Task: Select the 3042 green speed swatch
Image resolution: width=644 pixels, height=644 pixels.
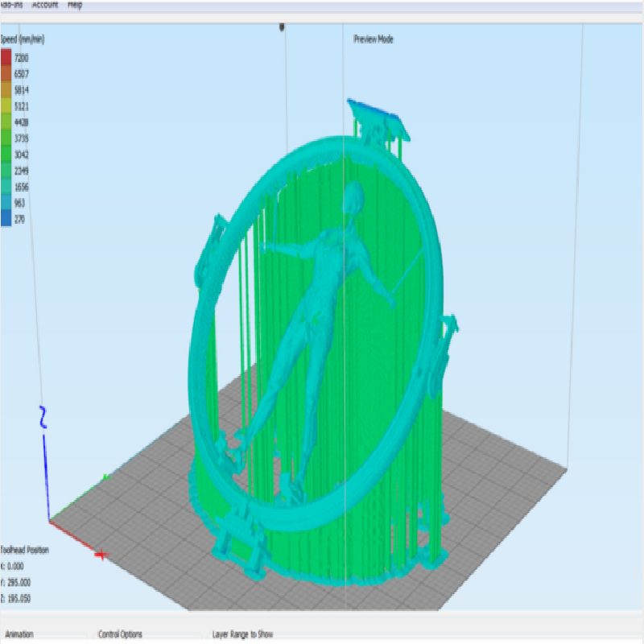Action: pyautogui.click(x=6, y=155)
